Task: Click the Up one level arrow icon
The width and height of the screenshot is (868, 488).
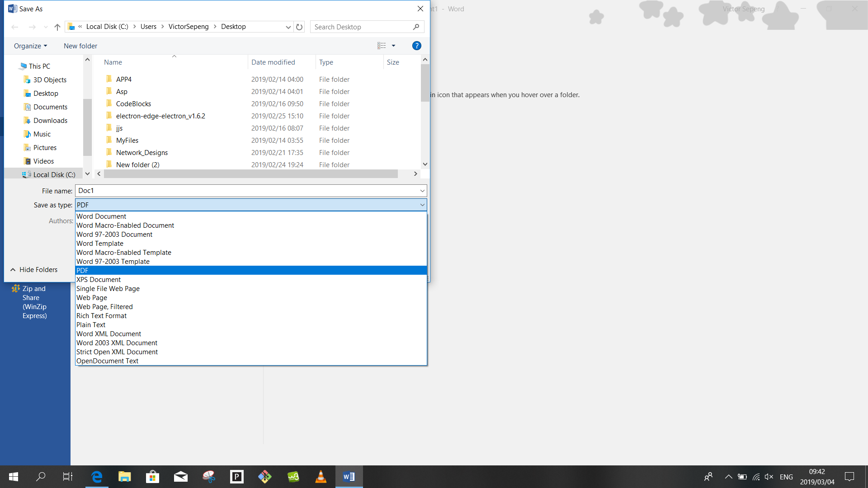Action: pos(57,27)
